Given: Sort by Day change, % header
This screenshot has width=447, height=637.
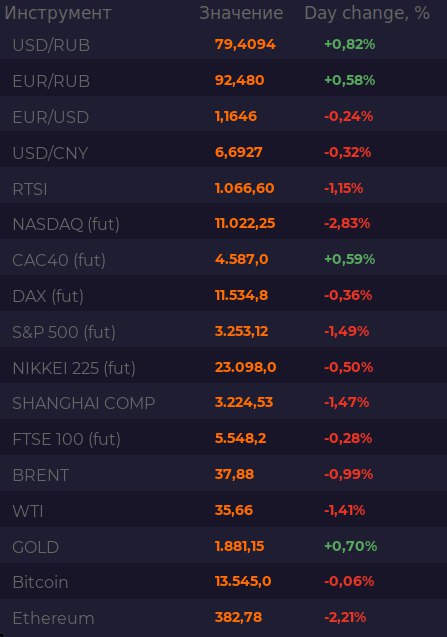Looking at the screenshot, I should coord(367,13).
